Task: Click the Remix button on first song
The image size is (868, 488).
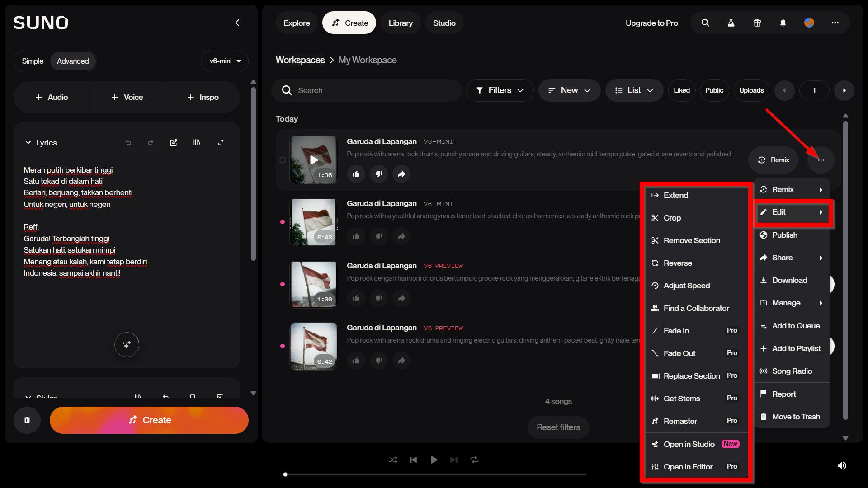Action: tap(774, 160)
